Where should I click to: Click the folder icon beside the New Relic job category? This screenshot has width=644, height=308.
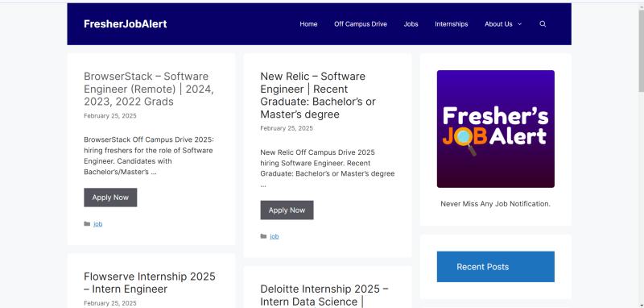point(263,236)
